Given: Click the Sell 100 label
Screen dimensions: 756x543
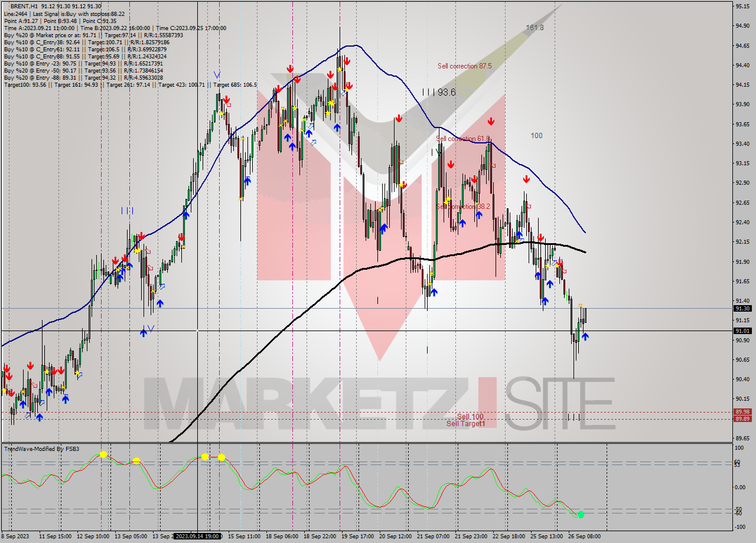Looking at the screenshot, I should (x=470, y=417).
